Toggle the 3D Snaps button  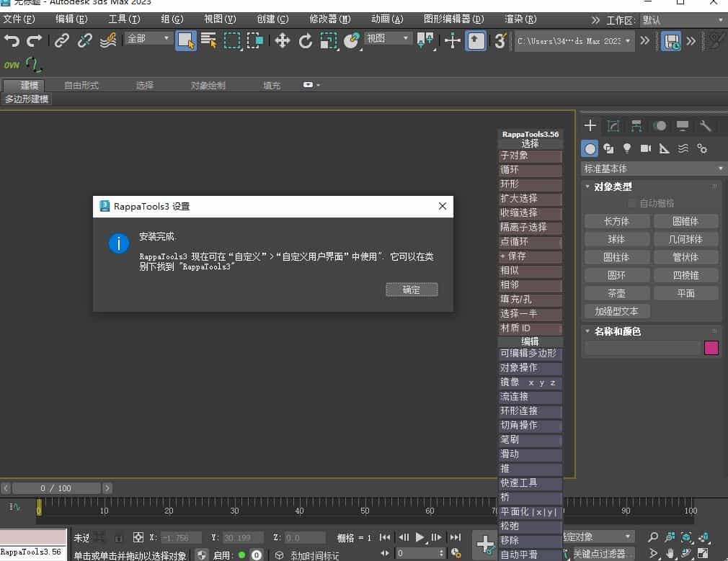point(500,41)
